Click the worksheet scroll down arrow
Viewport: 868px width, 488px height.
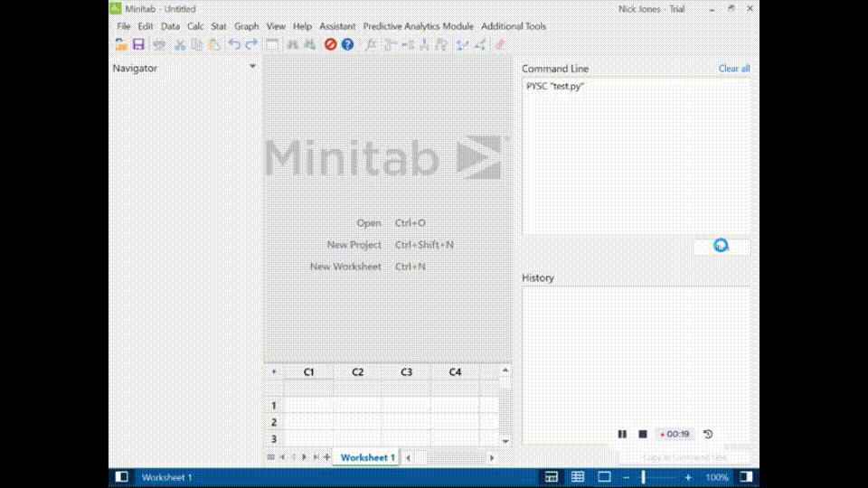[505, 442]
